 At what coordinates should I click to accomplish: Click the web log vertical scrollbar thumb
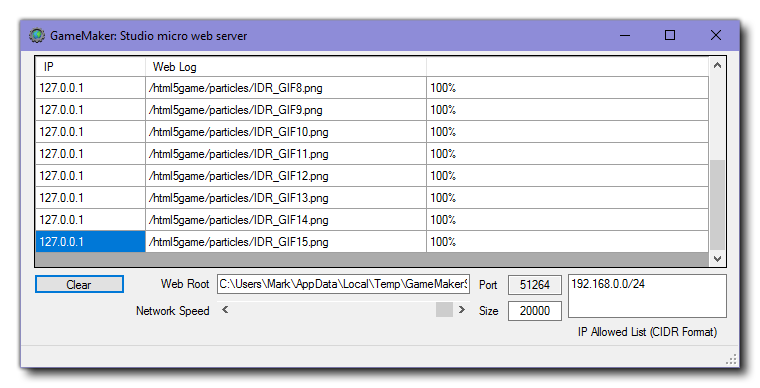coord(717,205)
